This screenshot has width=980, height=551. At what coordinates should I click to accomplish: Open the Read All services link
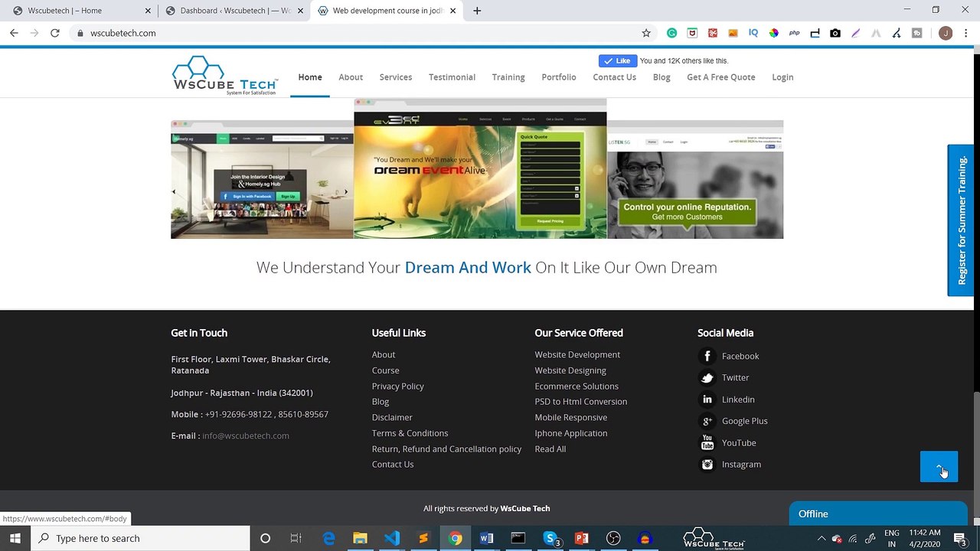550,449
